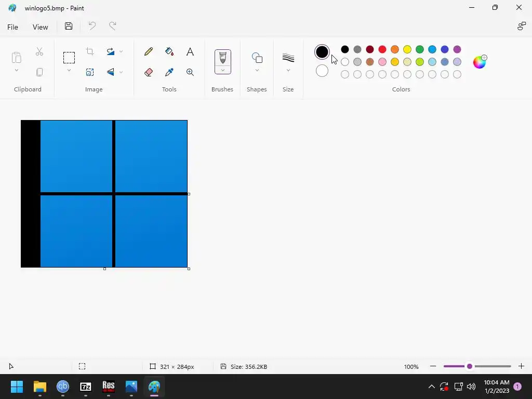Open qBittorrent from the taskbar
The image size is (532, 399).
tap(63, 387)
